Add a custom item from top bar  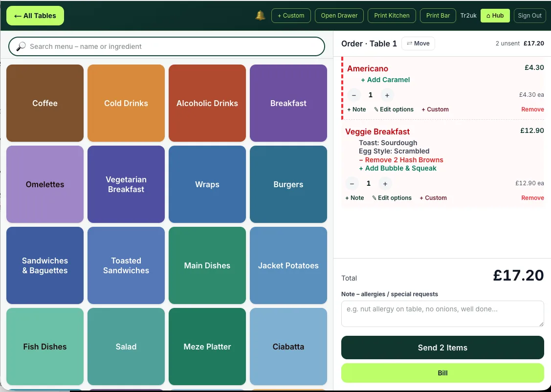pos(291,16)
